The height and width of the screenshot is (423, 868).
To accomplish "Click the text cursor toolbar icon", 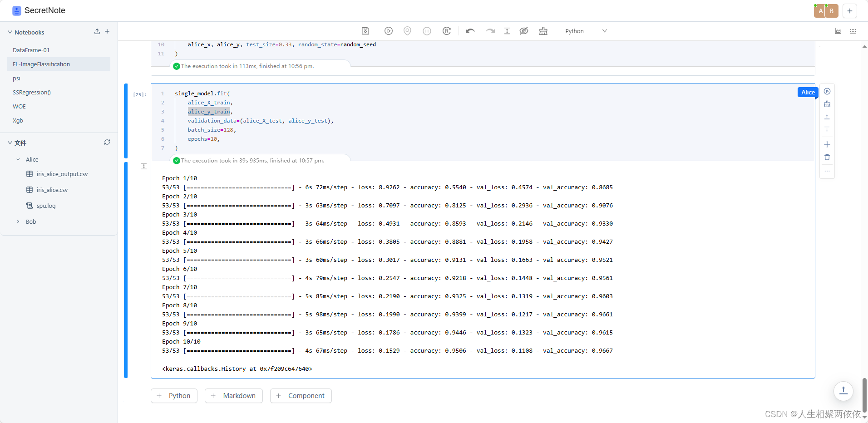I will pyautogui.click(x=507, y=31).
